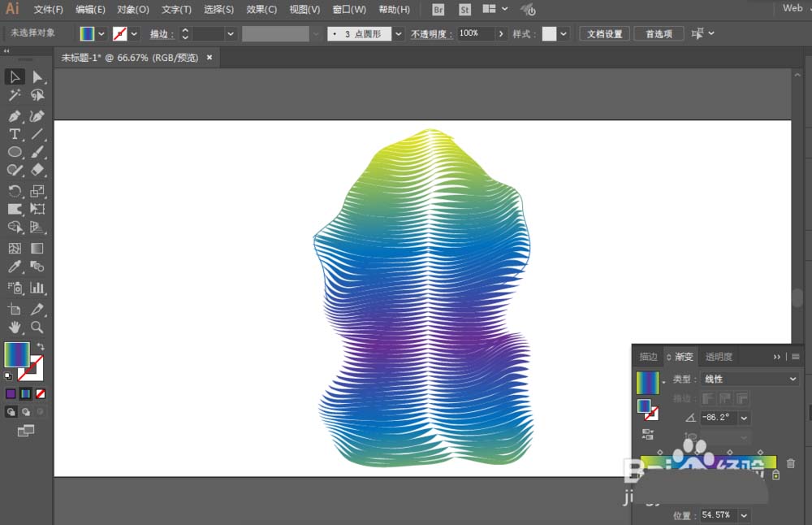812x525 pixels.
Task: Select the Rotate tool
Action: (x=15, y=191)
